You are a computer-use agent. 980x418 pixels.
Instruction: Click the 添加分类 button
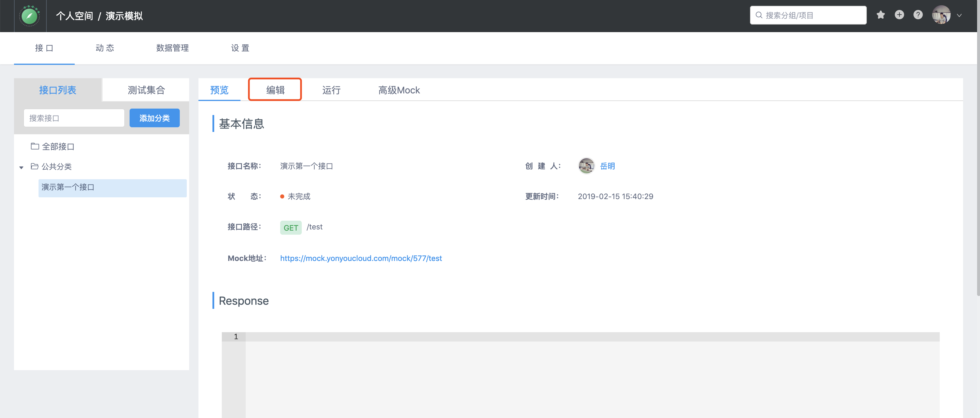154,118
